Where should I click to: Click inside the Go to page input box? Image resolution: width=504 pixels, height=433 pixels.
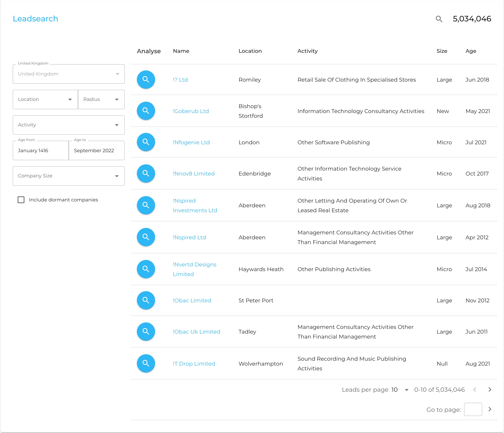tap(473, 409)
